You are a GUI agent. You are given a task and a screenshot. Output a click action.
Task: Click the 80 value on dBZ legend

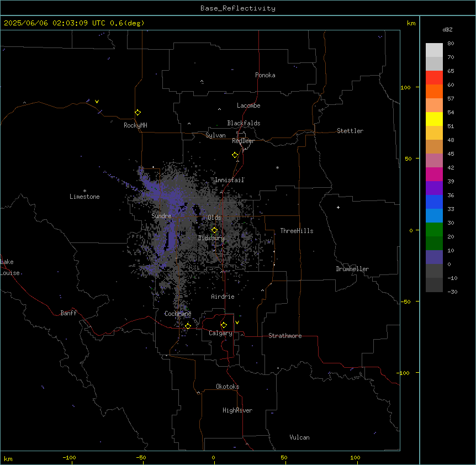[451, 44]
